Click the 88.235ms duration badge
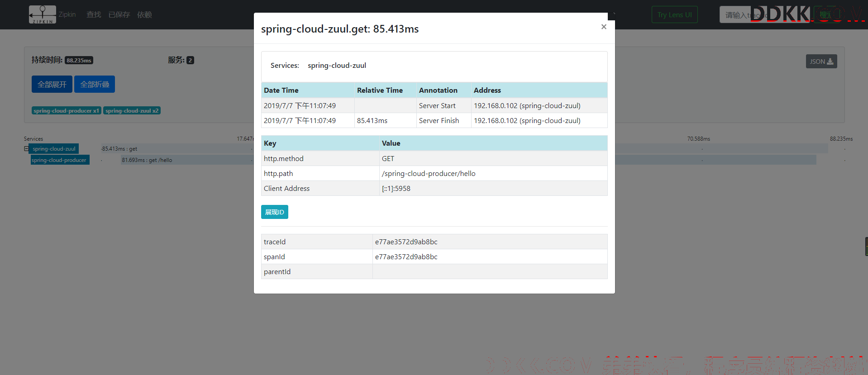Viewport: 868px width, 375px height. pos(79,60)
